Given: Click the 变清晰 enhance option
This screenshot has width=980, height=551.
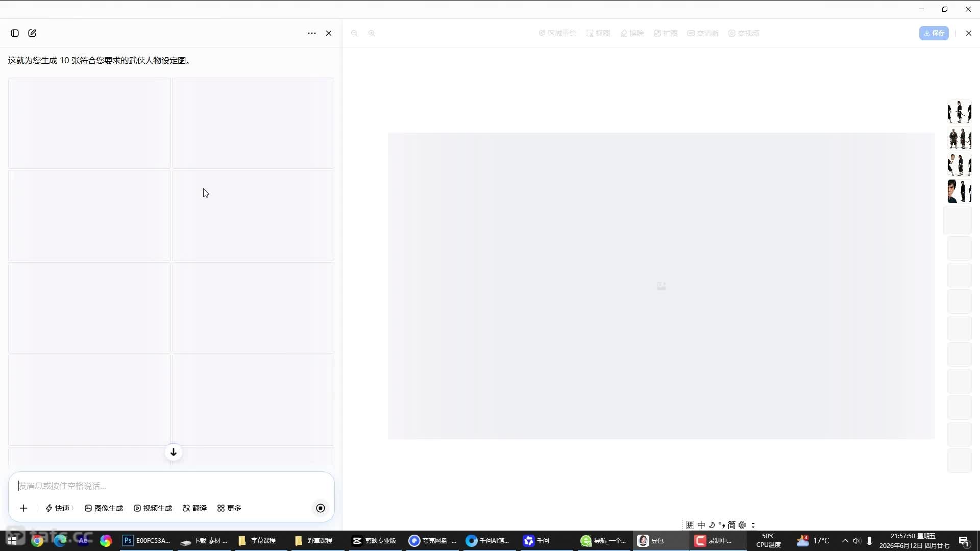Looking at the screenshot, I should click(x=703, y=33).
